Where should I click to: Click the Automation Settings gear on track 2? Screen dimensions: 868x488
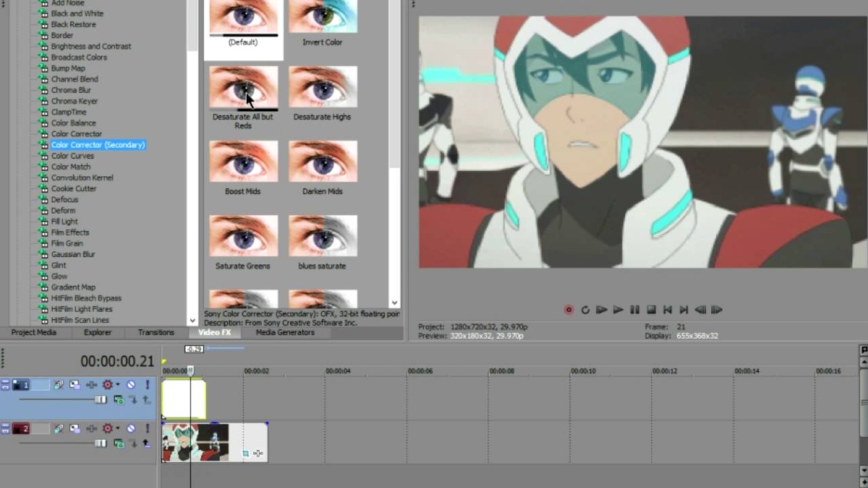(107, 428)
